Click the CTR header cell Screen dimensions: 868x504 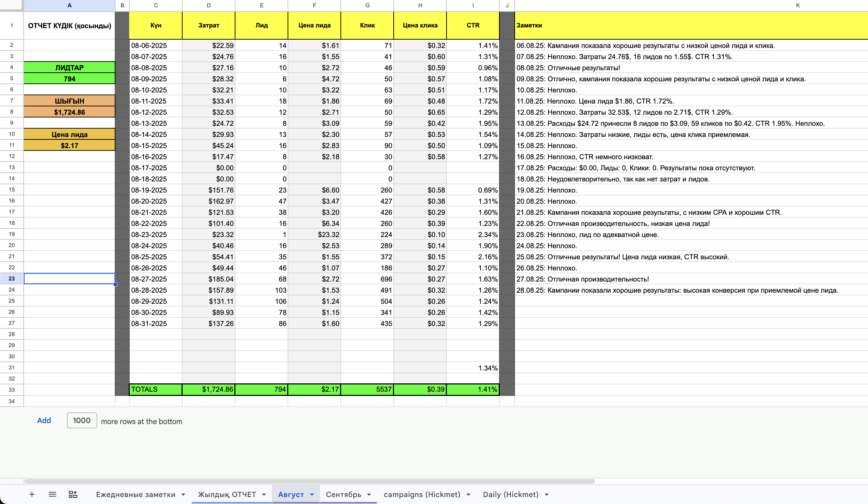point(473,25)
